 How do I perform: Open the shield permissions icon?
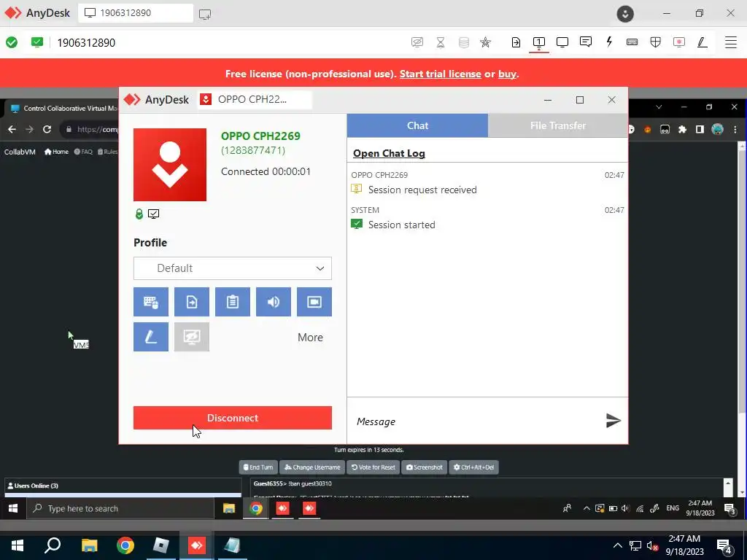click(x=656, y=42)
